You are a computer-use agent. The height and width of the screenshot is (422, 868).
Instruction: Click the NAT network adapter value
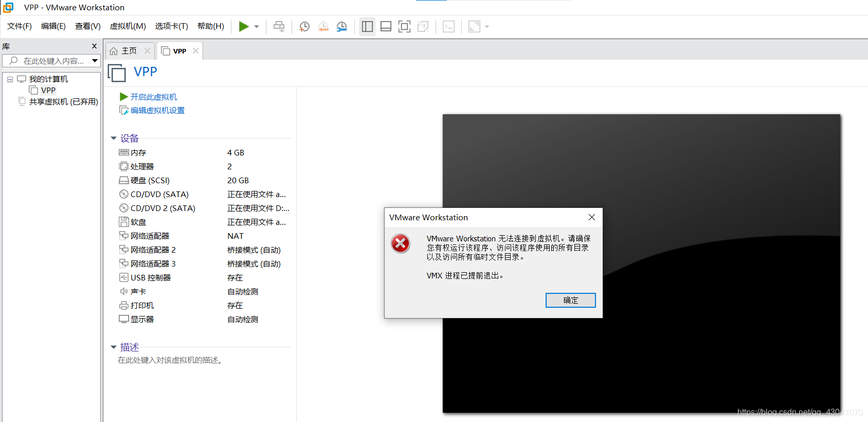236,236
